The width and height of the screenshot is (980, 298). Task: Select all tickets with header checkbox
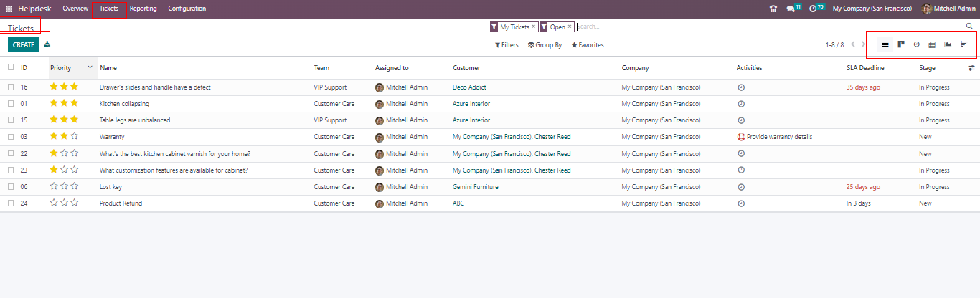point(11,67)
